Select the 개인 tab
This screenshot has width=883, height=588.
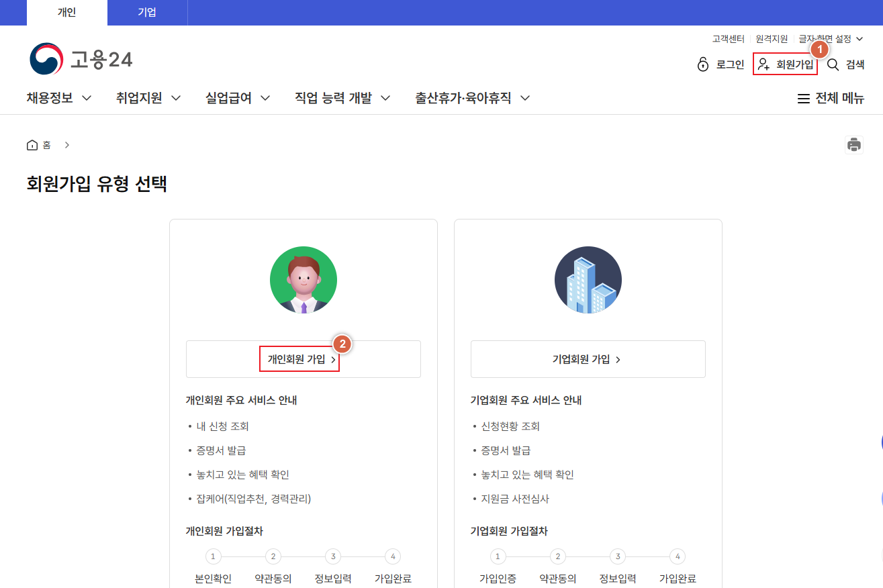(66, 12)
